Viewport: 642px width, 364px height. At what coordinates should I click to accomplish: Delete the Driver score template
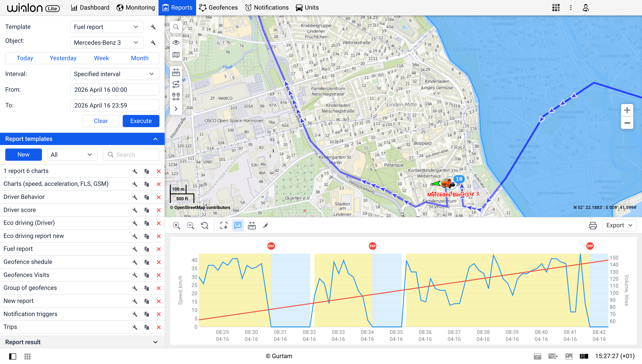click(x=159, y=210)
